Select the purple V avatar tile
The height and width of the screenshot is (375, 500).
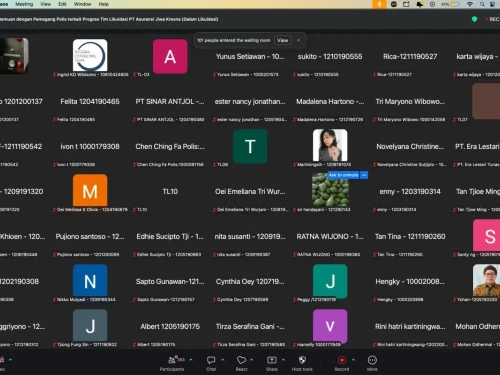(x=330, y=326)
